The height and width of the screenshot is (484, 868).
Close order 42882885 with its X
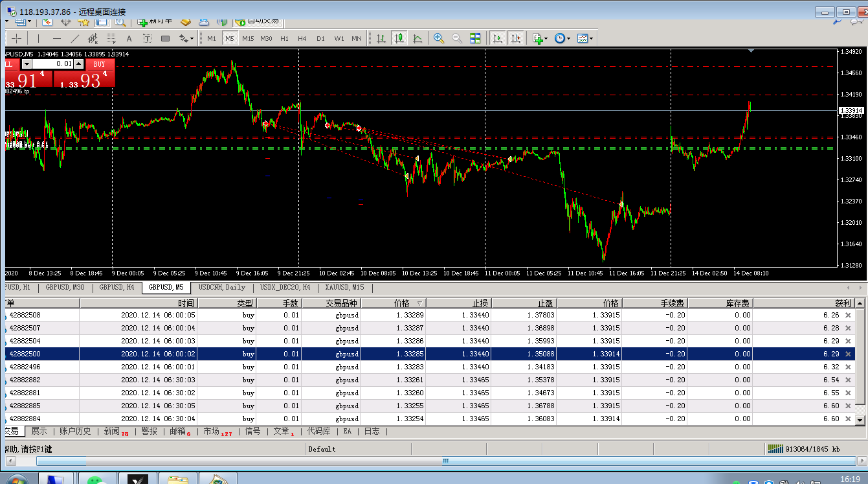[x=848, y=406]
